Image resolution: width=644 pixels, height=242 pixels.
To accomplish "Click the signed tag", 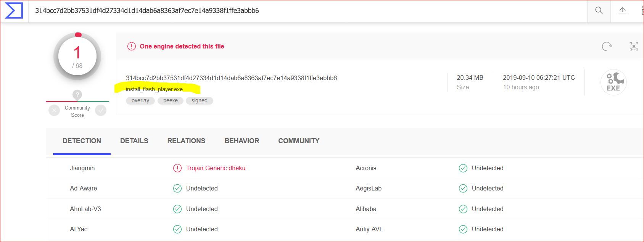I will 200,101.
